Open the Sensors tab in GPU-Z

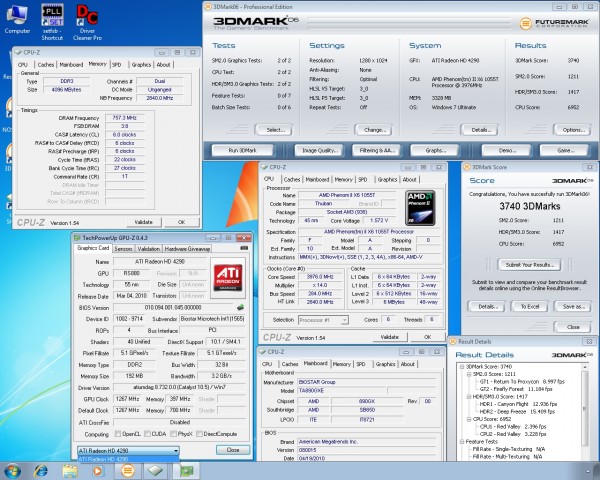tap(123, 249)
